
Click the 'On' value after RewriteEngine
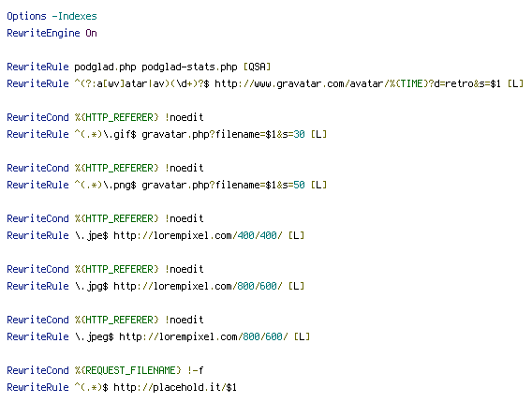(91, 34)
